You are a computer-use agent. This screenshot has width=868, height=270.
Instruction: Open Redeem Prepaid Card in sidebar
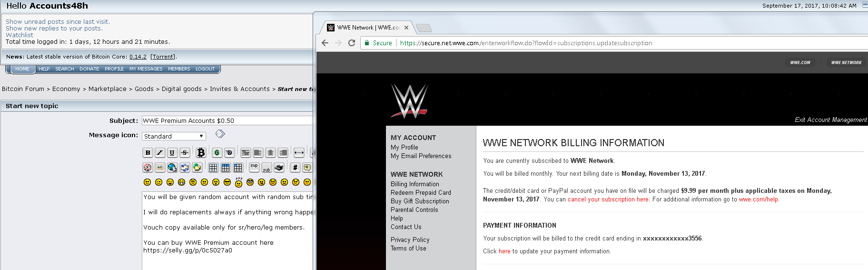(x=421, y=193)
